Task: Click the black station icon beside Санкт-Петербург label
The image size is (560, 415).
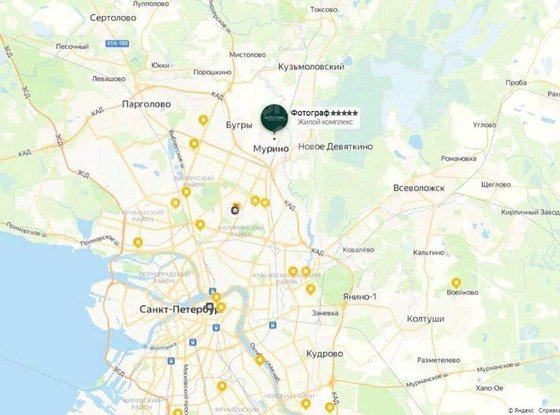Action: pos(210,307)
